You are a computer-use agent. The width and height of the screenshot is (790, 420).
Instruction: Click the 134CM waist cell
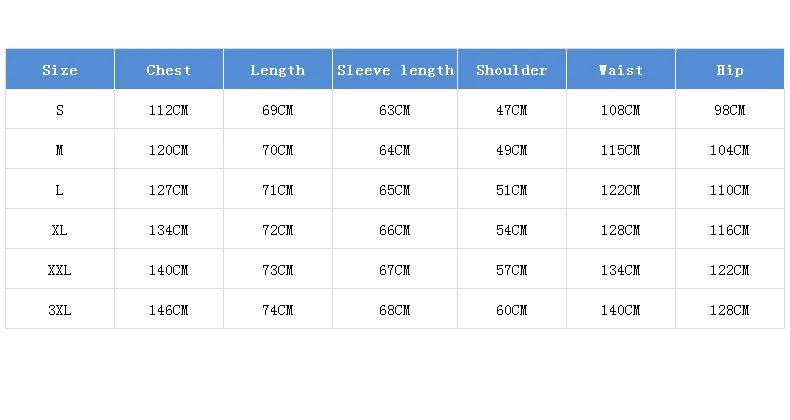pyautogui.click(x=620, y=270)
